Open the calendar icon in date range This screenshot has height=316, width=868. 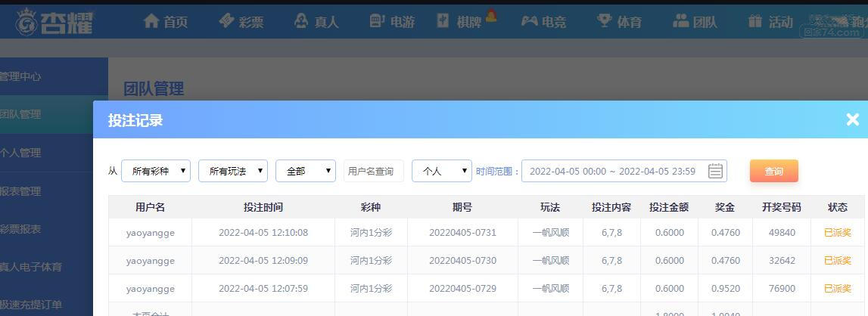tap(715, 171)
